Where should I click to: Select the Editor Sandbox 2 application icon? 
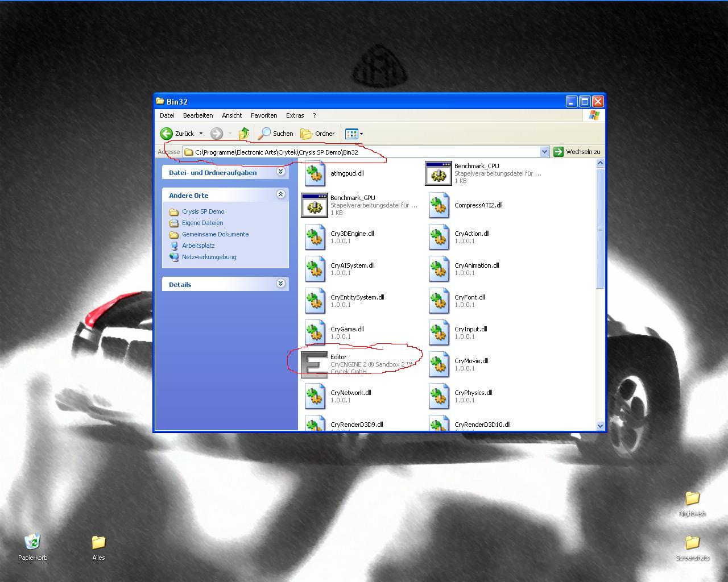pyautogui.click(x=315, y=365)
